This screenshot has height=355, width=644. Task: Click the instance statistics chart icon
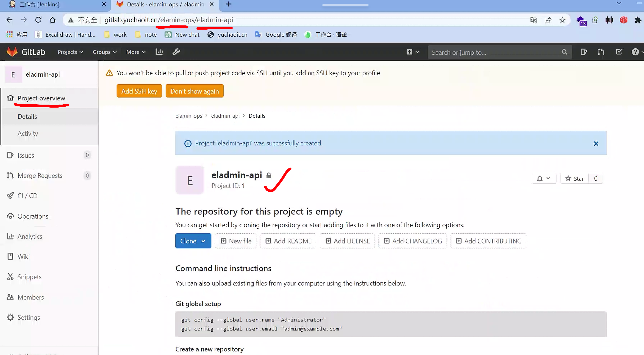(159, 52)
